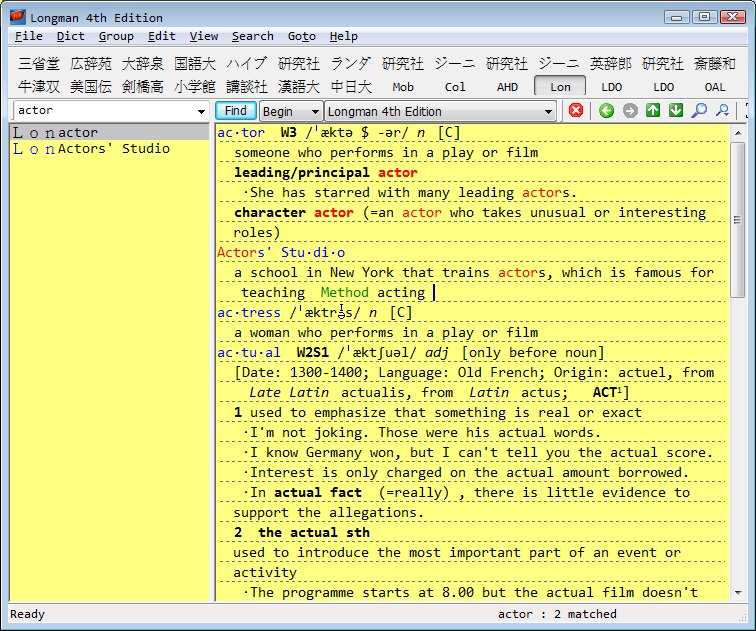Open the Edit menu
This screenshot has width=756, height=631.
162,36
